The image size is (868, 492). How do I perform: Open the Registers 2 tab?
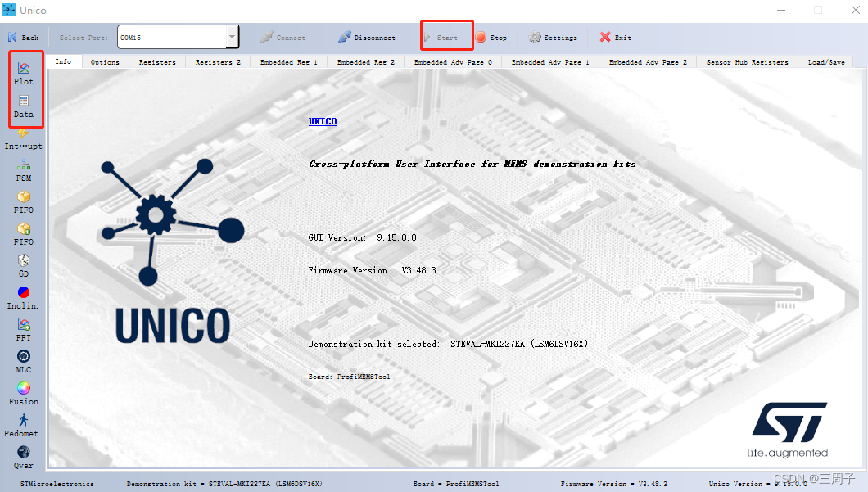218,62
